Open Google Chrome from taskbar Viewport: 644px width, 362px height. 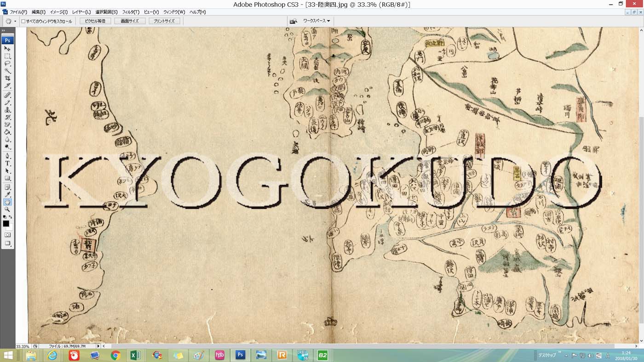pyautogui.click(x=115, y=355)
